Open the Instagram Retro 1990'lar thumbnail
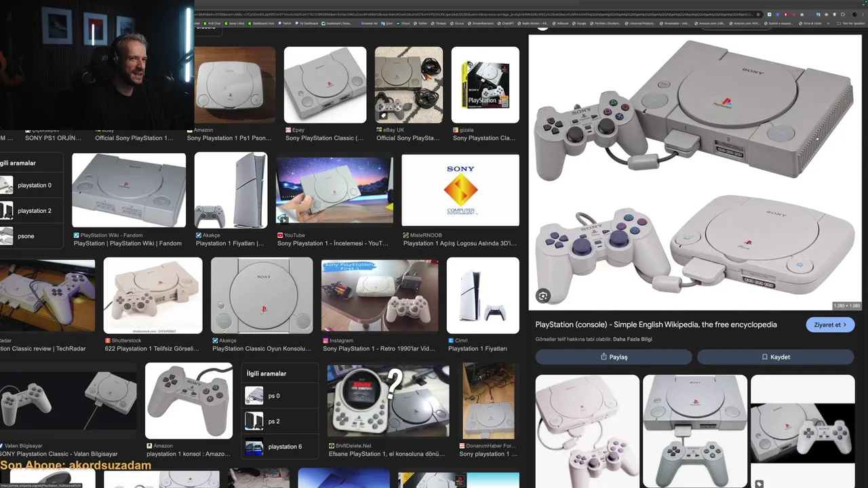This screenshot has height=488, width=868. [380, 296]
